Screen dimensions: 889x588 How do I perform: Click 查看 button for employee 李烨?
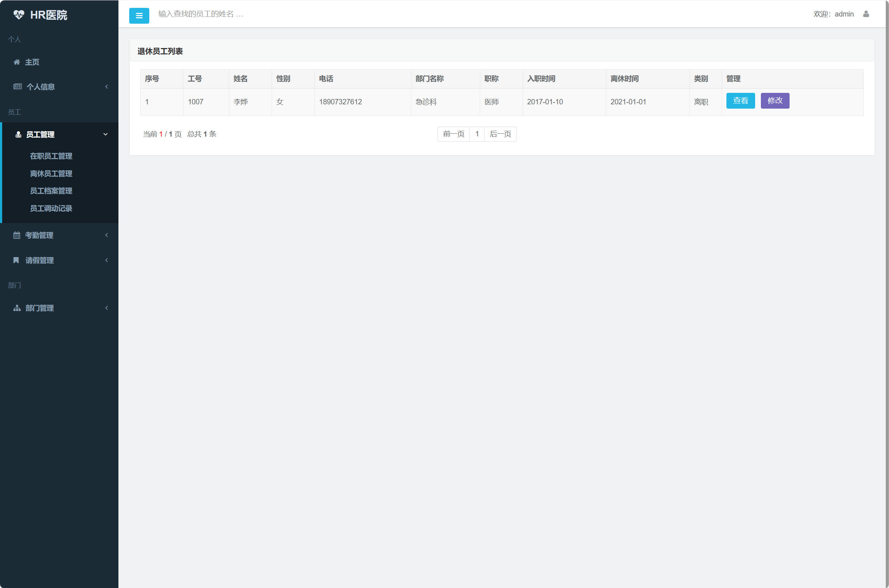click(740, 100)
